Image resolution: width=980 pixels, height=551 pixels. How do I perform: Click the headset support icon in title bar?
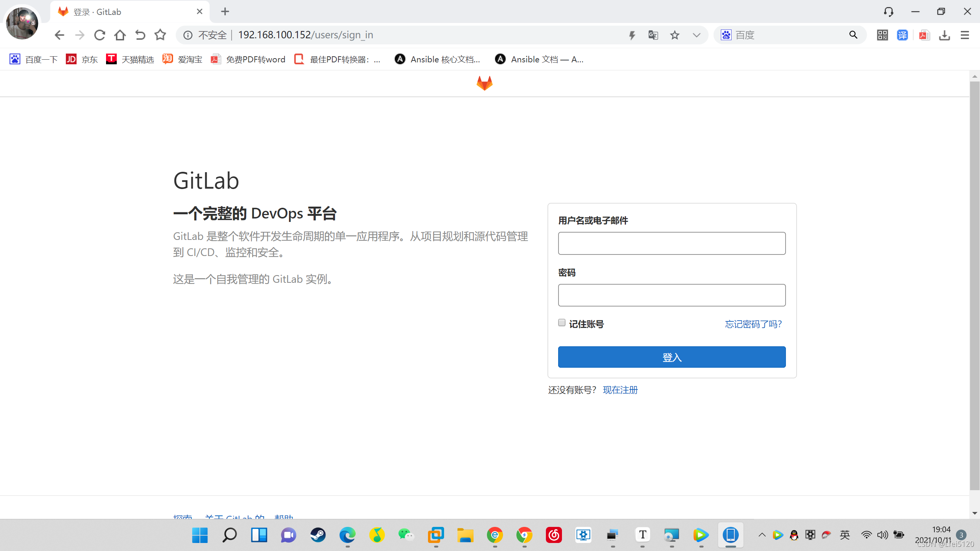pos(889,12)
